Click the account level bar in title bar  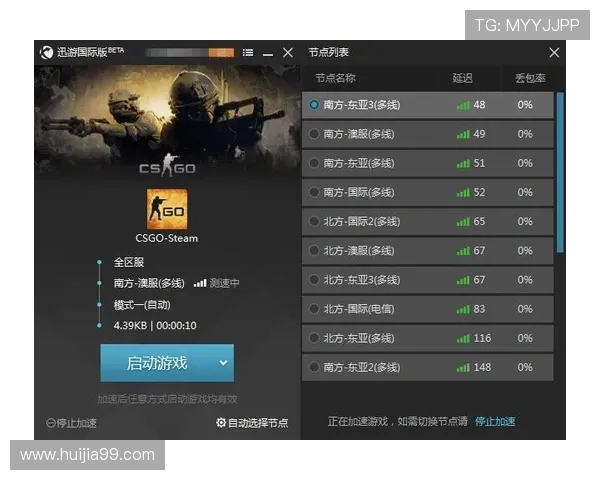[x=190, y=52]
